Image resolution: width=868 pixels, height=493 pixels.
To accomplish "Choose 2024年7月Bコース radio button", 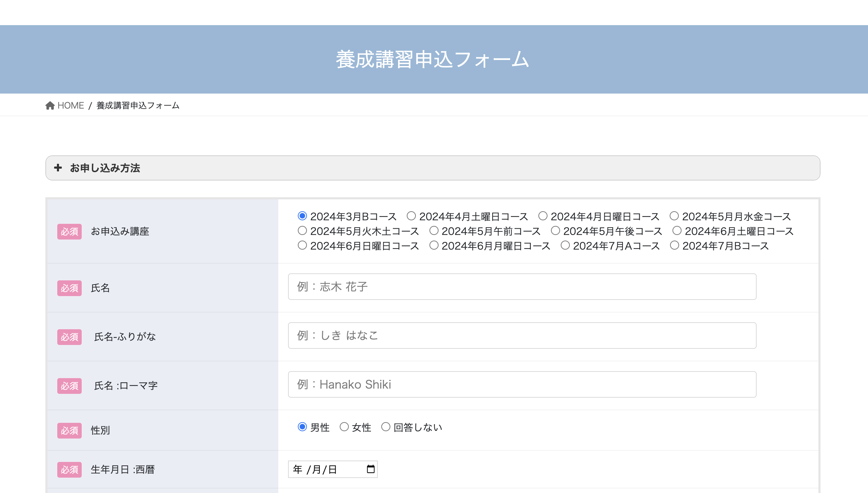I will (x=675, y=245).
